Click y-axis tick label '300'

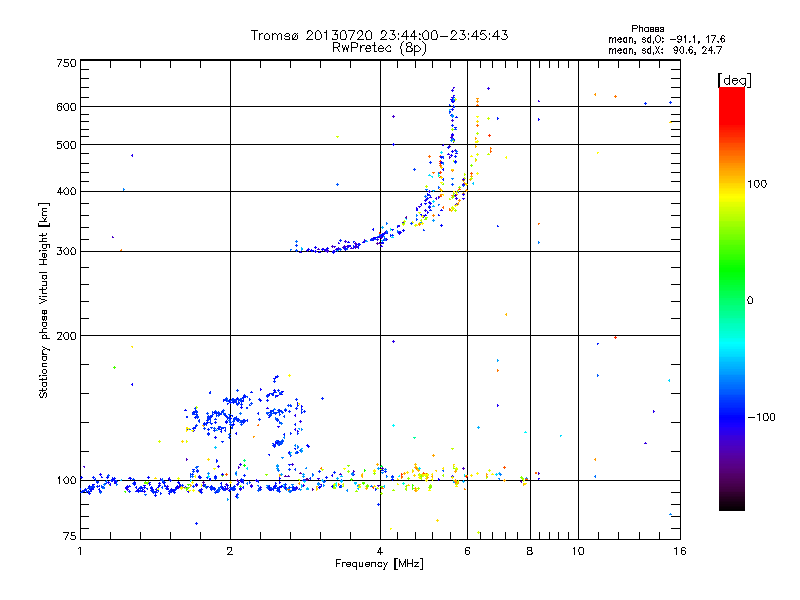[x=66, y=251]
